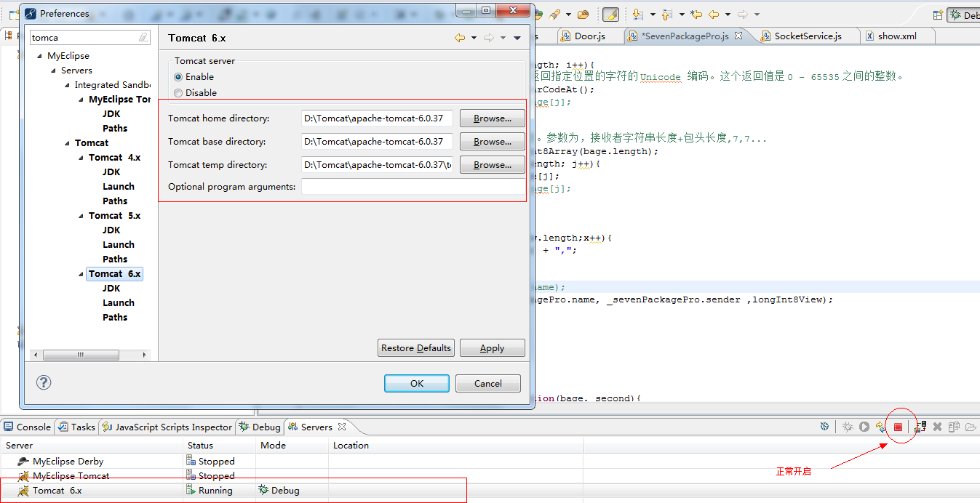Switch to the SocketService.js editor tab
980x503 pixels.
[808, 36]
